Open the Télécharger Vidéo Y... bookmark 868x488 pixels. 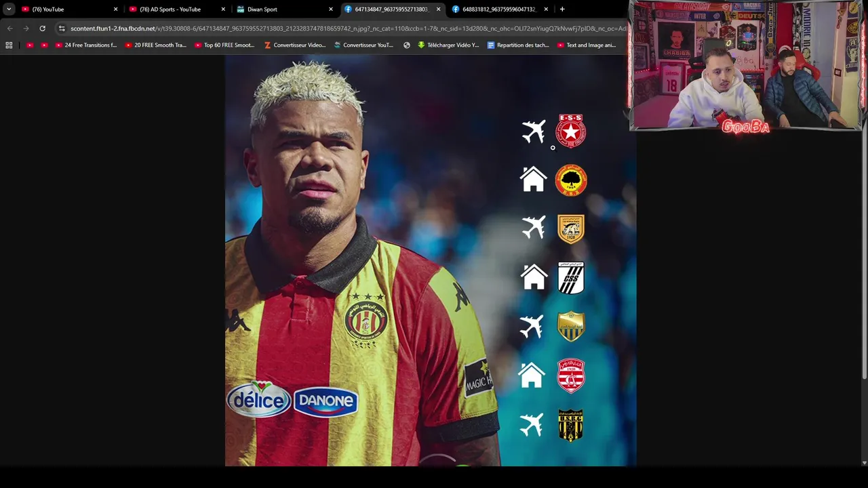(448, 45)
